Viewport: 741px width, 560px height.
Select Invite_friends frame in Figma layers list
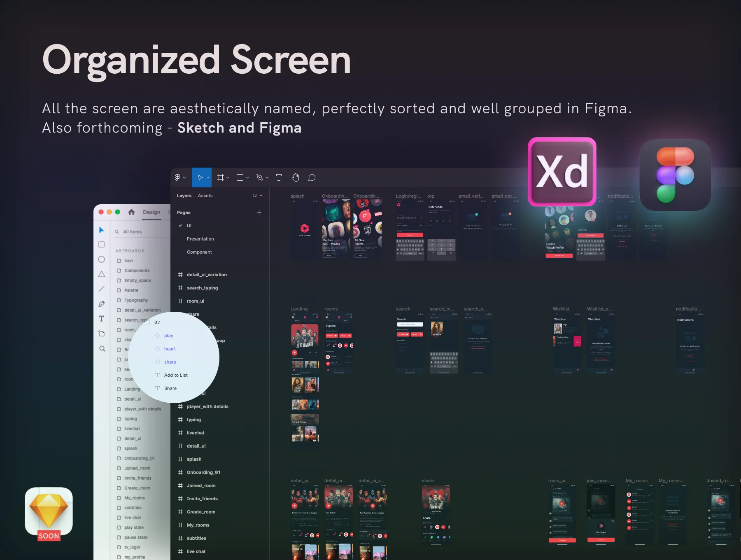(202, 499)
